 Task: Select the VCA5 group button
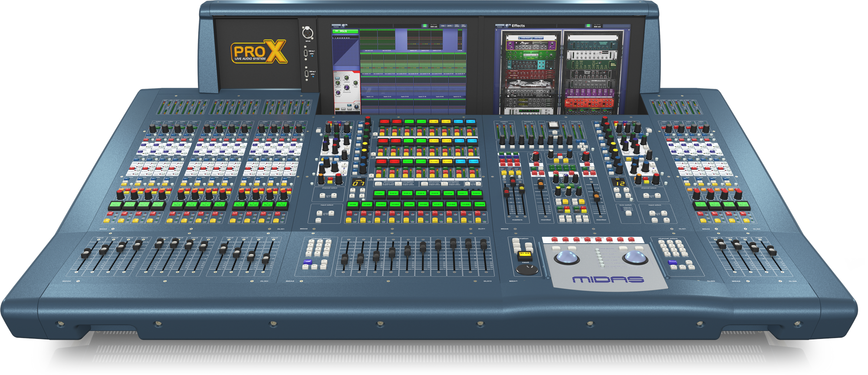point(408,204)
